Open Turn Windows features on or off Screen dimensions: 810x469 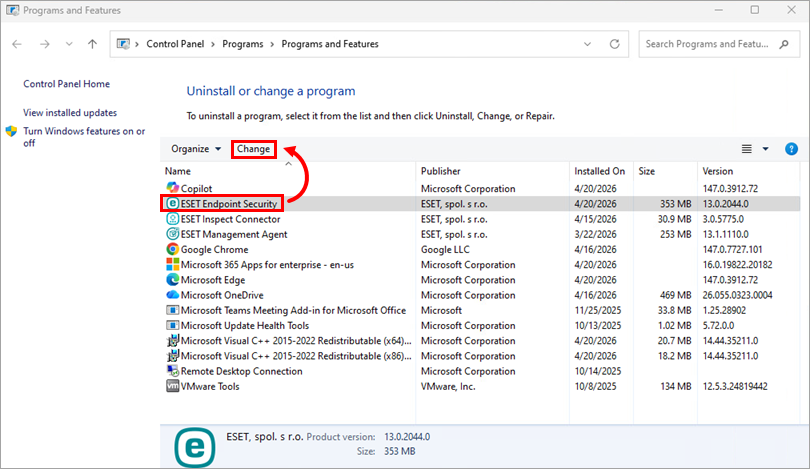pos(83,137)
